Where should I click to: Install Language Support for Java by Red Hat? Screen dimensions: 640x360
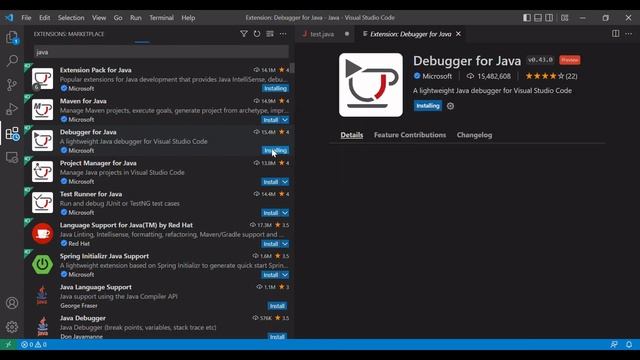[271, 244]
